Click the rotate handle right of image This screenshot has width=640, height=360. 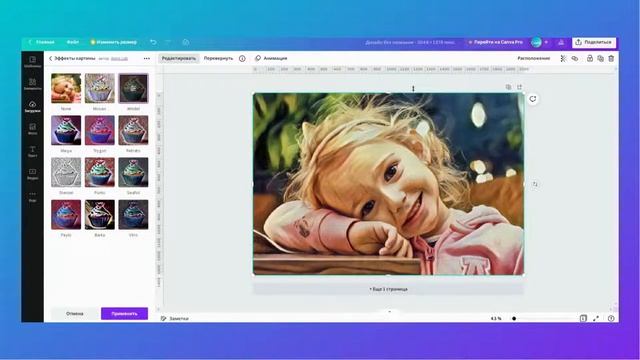click(535, 184)
